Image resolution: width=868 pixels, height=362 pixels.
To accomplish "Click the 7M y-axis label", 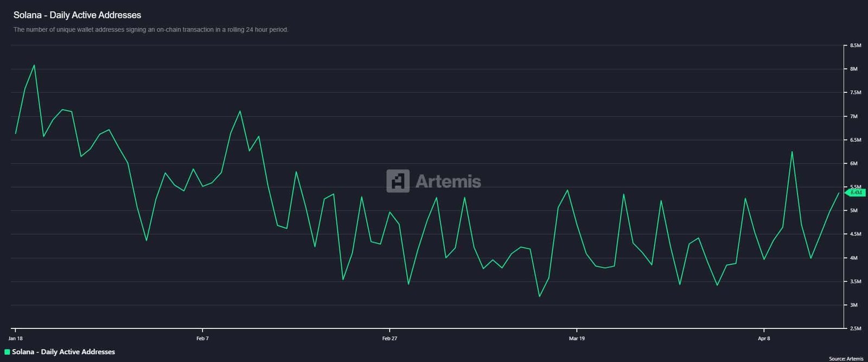I will pyautogui.click(x=854, y=117).
